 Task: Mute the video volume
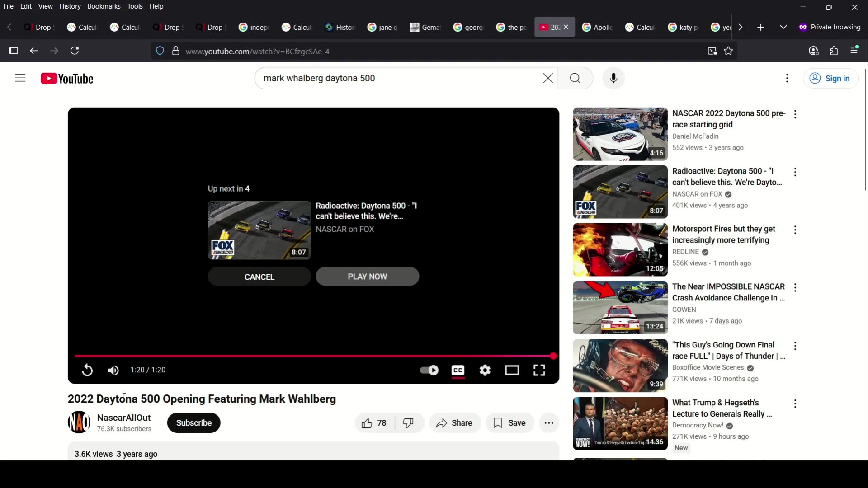point(113,371)
